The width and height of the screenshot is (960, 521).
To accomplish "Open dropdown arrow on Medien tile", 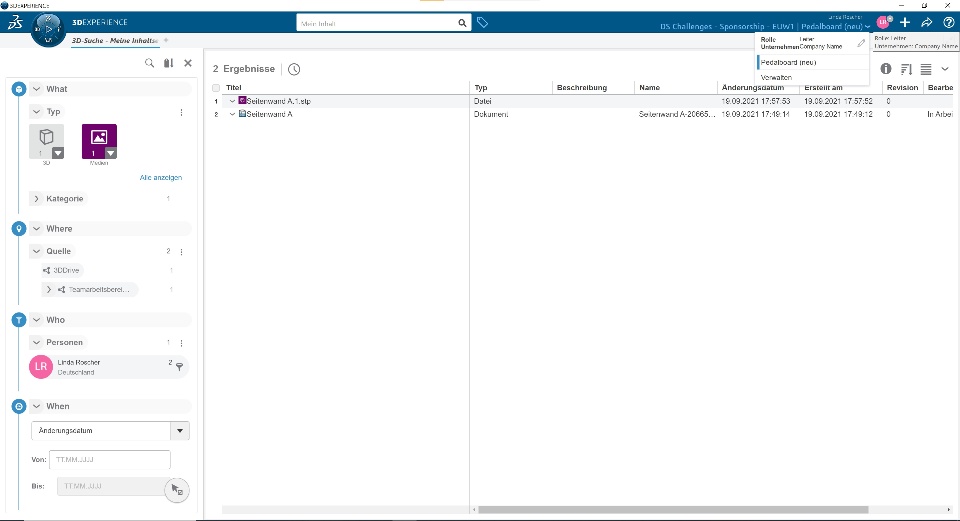I will point(111,153).
